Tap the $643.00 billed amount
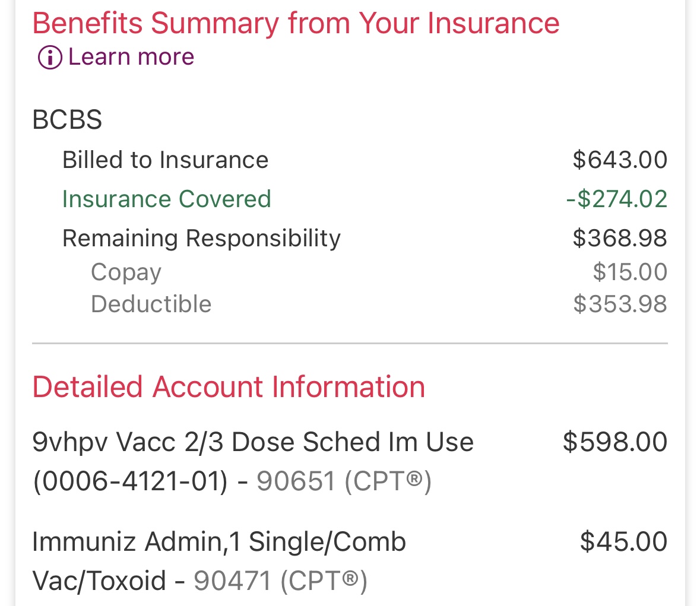Image resolution: width=700 pixels, height=606 pixels. click(x=619, y=160)
